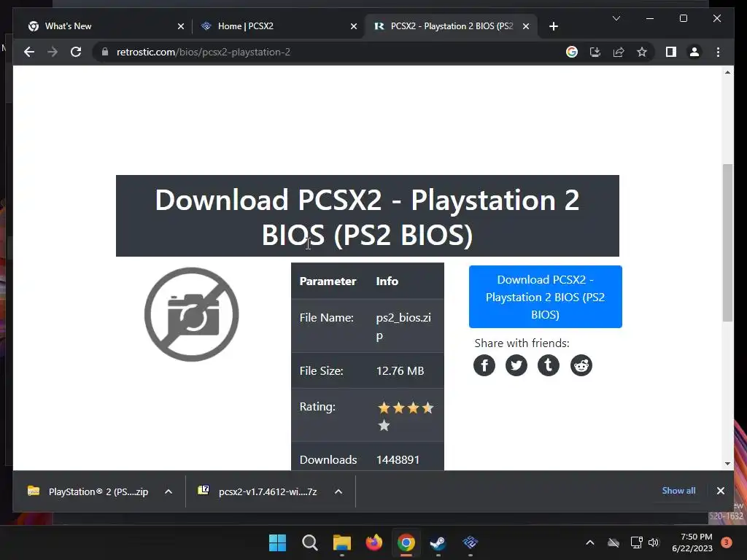Click the no-image placeholder thumbnail
The image size is (747, 560).
tap(192, 314)
